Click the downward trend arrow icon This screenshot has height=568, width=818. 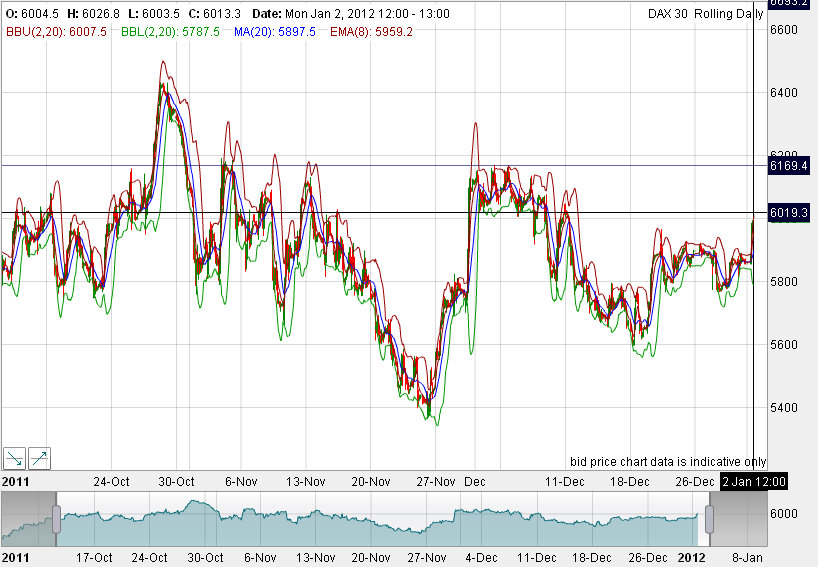15,458
